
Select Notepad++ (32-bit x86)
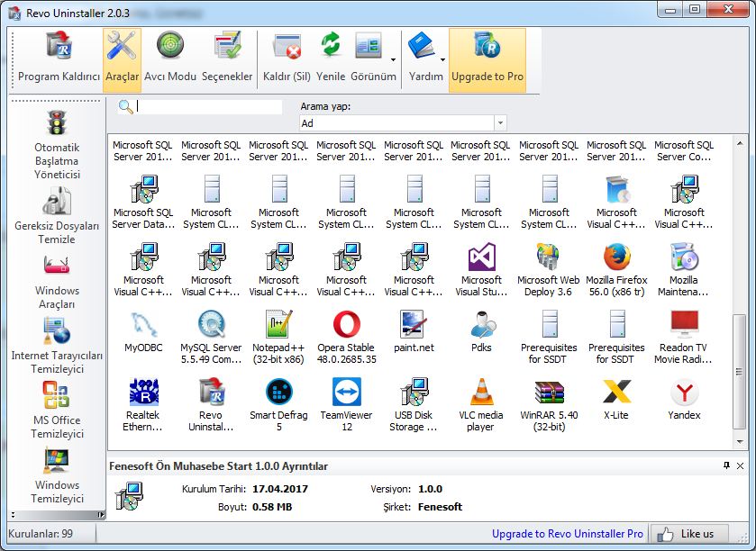tap(278, 337)
